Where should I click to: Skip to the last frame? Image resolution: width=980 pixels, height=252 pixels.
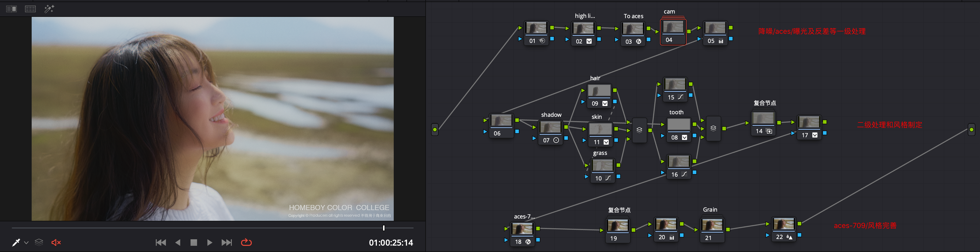click(x=227, y=243)
